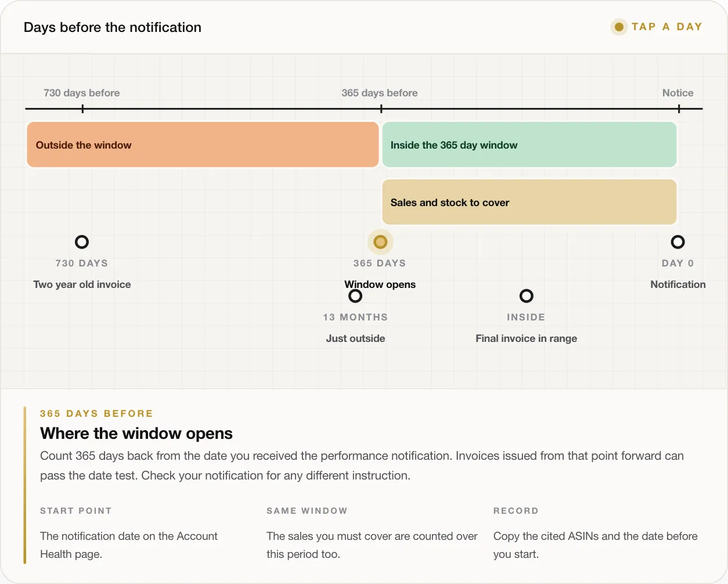Select the 13 months marker circle
Screen dimensions: 728x584
tap(355, 296)
